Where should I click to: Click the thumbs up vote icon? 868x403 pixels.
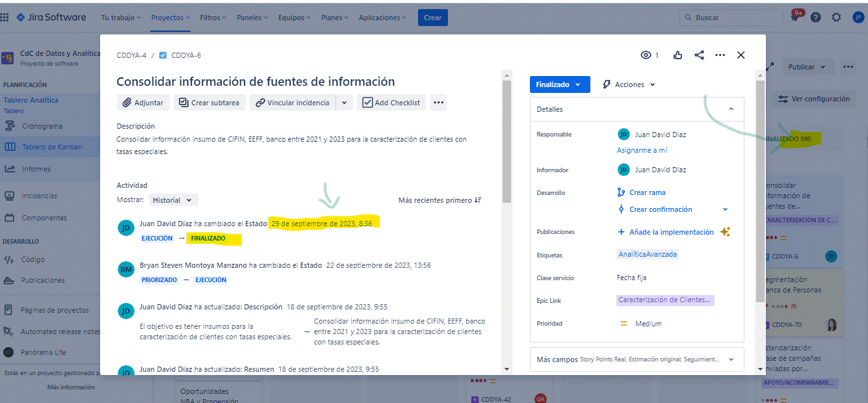point(678,55)
